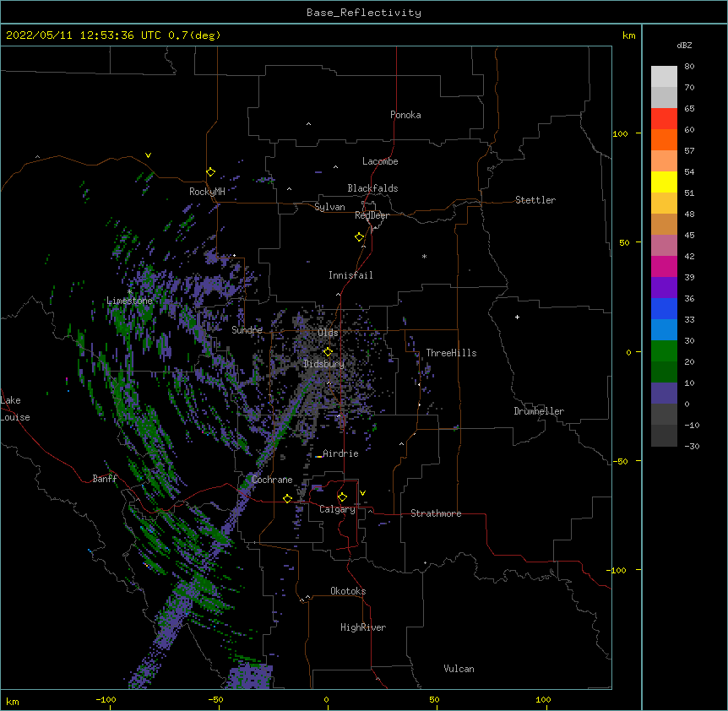
Task: Click the Strathmore label
Action: [436, 513]
